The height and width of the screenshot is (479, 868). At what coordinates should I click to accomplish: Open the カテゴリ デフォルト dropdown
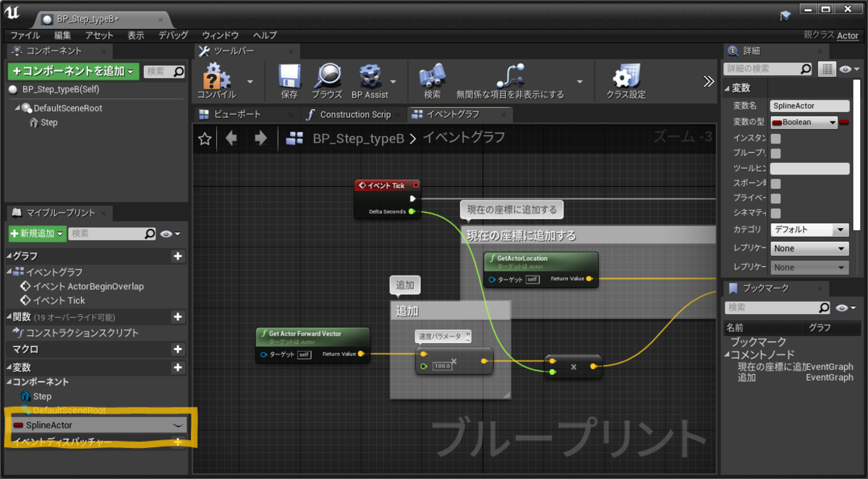pyautogui.click(x=809, y=229)
